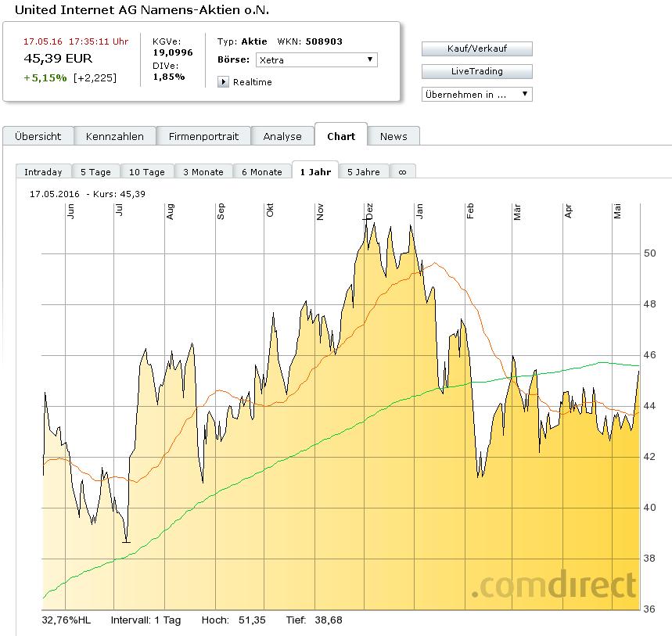Click the 36 price axis label
This screenshot has height=636, width=672.
coord(650,609)
